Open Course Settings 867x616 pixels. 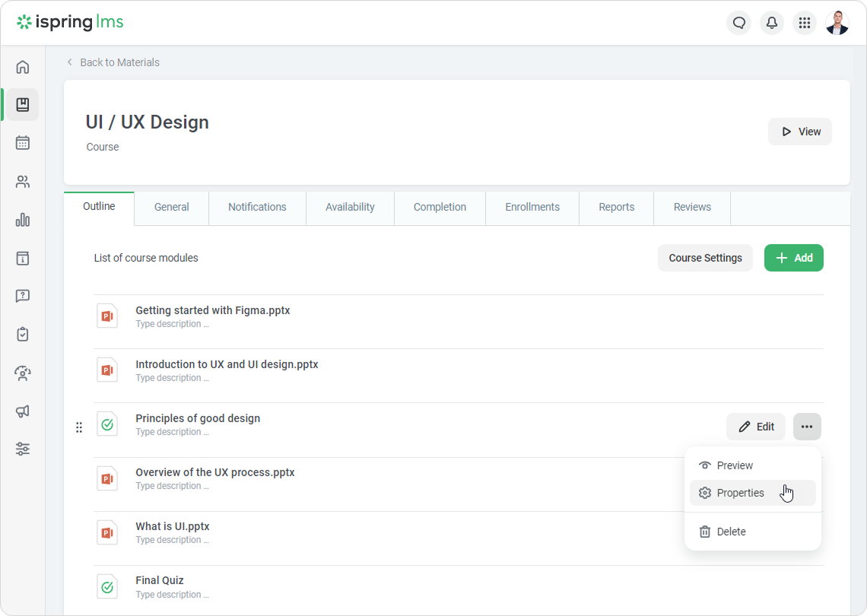[705, 258]
